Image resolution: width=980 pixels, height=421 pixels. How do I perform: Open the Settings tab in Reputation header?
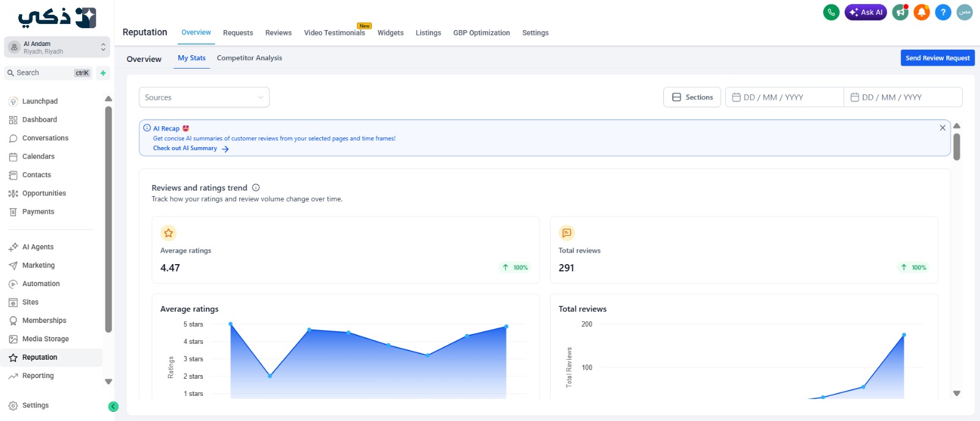pos(535,33)
